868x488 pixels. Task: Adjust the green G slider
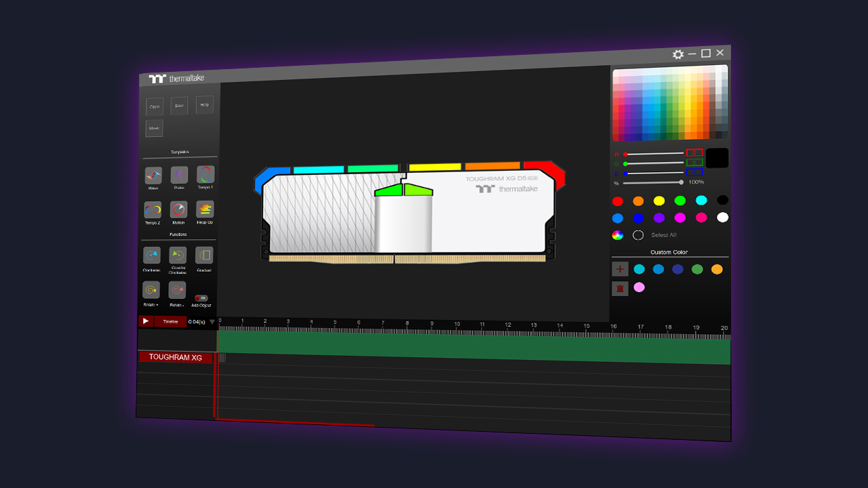pos(654,163)
